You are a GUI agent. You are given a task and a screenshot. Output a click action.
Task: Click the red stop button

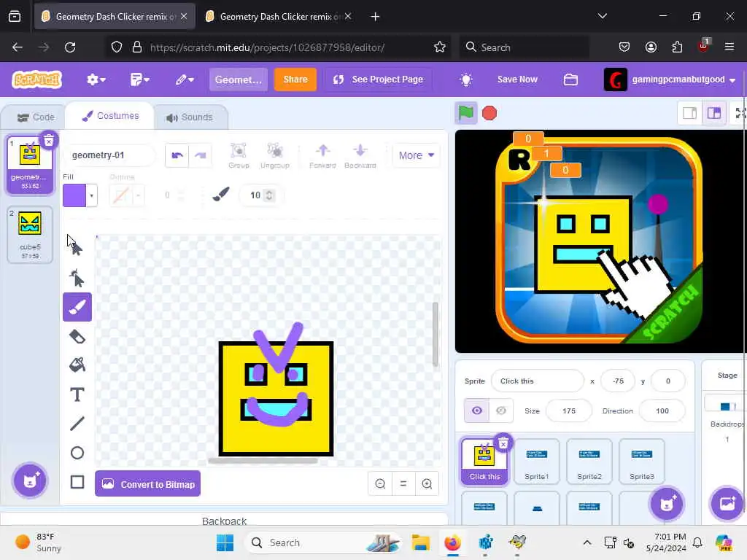[489, 113]
